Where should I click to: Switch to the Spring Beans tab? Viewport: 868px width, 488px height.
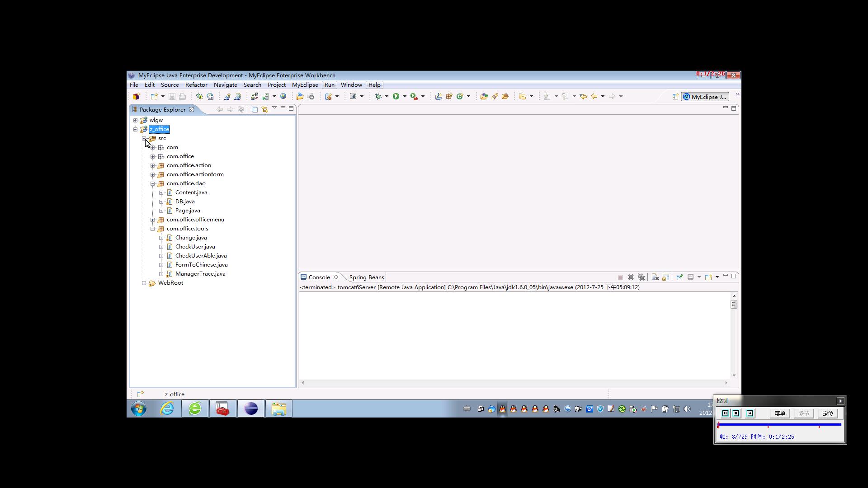pyautogui.click(x=367, y=277)
